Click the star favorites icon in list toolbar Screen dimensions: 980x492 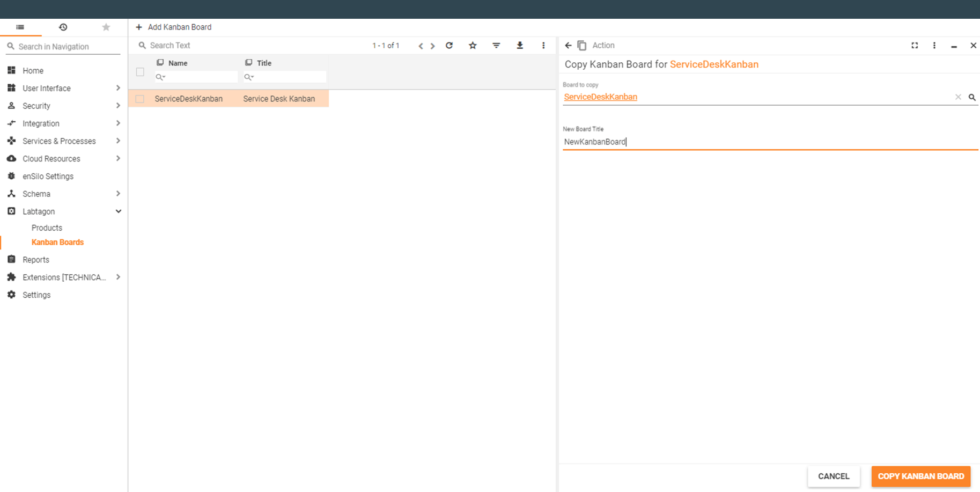(x=473, y=46)
